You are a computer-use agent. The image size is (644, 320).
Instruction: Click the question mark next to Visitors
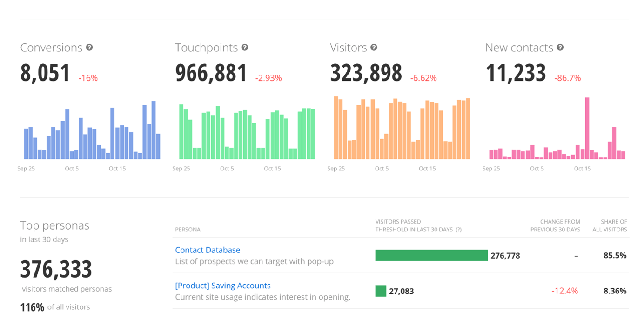(374, 48)
